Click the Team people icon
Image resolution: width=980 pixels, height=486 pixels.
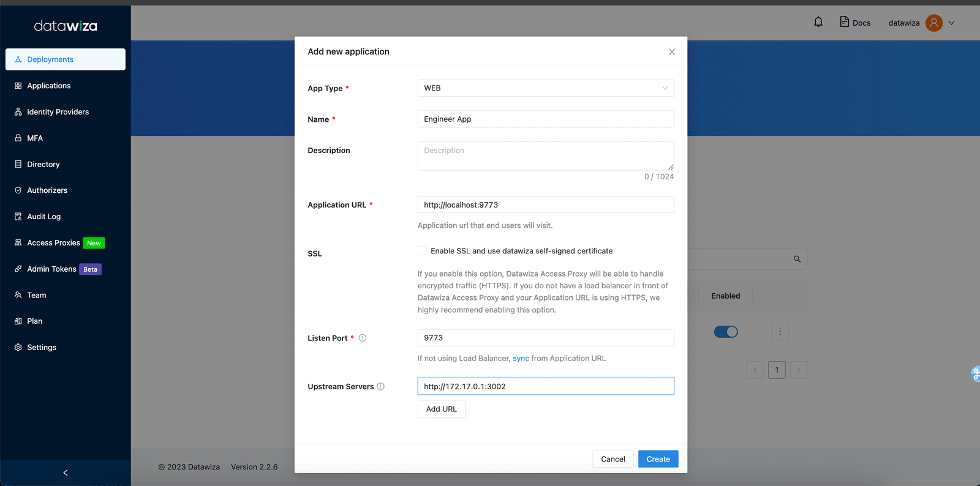[18, 295]
